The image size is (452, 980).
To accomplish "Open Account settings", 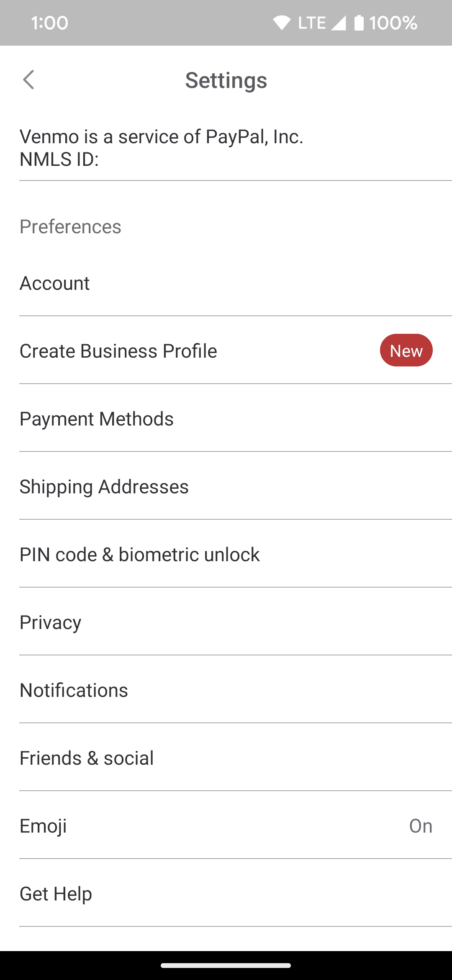I will [55, 283].
